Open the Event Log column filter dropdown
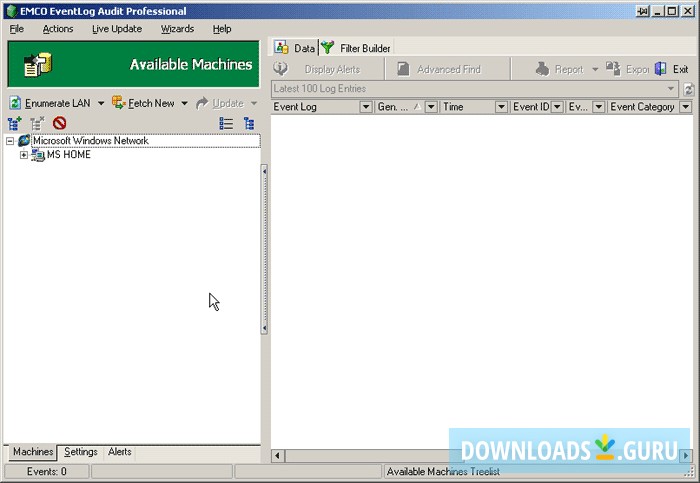The width and height of the screenshot is (700, 483). point(366,107)
